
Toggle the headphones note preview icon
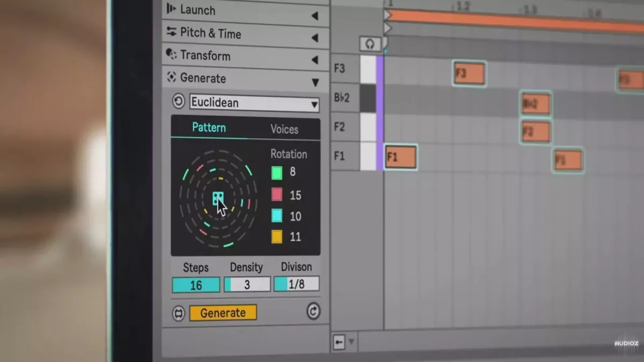pyautogui.click(x=370, y=44)
